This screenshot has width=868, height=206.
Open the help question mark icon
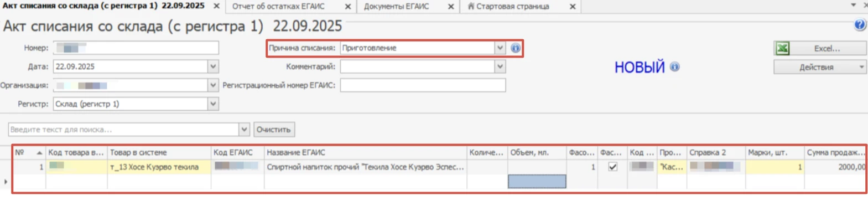860,25
